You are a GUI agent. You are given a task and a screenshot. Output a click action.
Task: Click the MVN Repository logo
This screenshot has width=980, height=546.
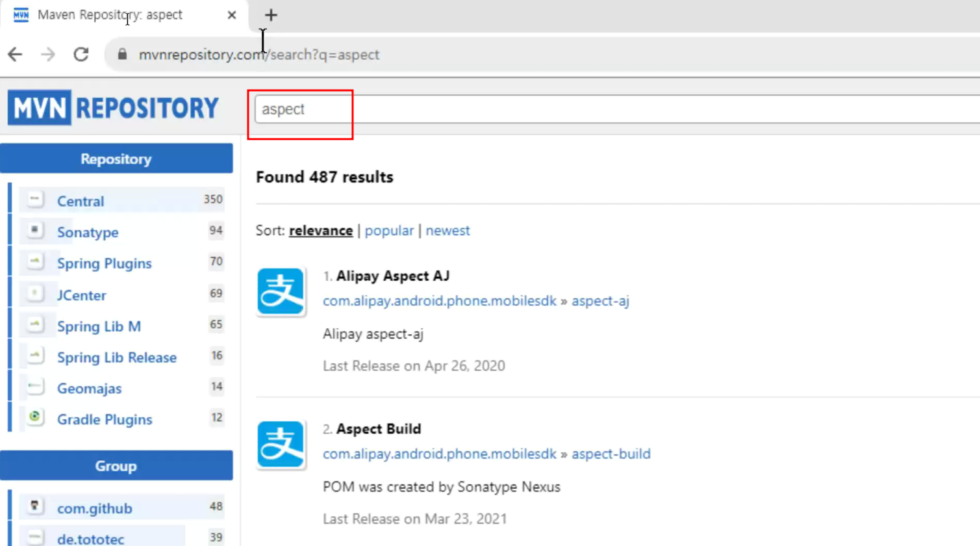114,108
